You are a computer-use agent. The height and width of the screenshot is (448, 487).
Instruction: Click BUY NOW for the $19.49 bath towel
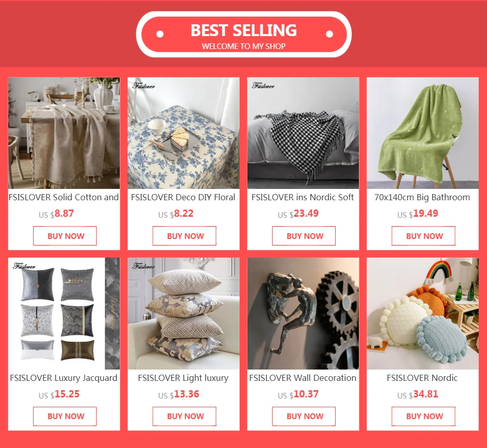point(423,236)
